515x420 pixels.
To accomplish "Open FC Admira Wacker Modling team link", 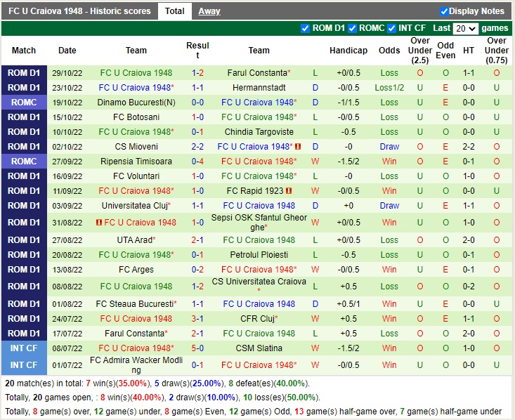I will coord(136,365).
